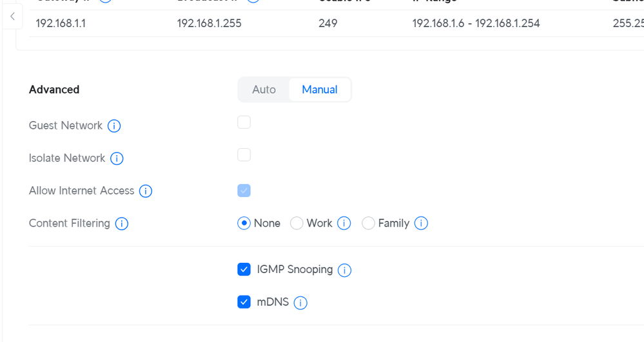Disable the mDNS checkbox
The width and height of the screenshot is (644, 342).
pos(244,302)
